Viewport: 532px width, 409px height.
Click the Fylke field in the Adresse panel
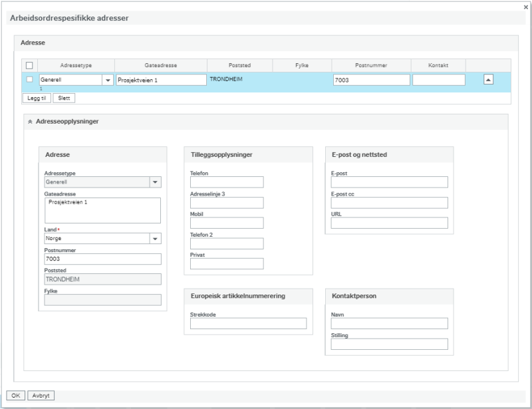tap(102, 300)
